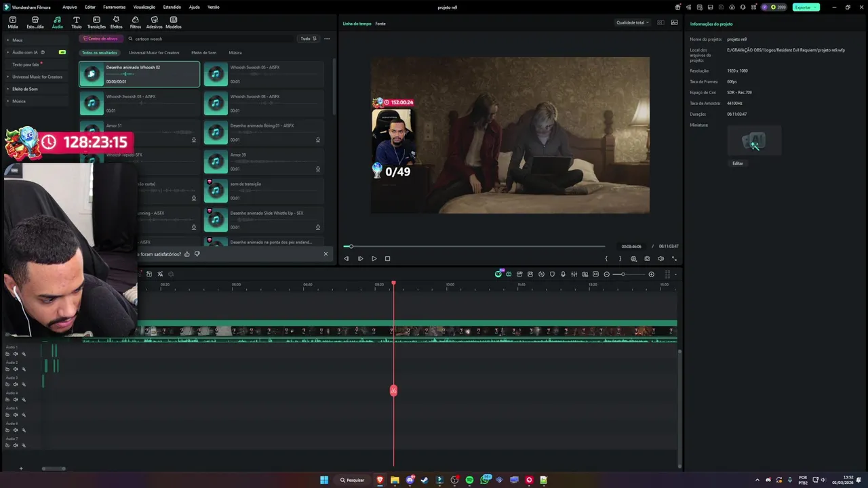Click the timeline zoom-out minus icon
Image resolution: width=868 pixels, height=488 pixels.
pos(606,274)
